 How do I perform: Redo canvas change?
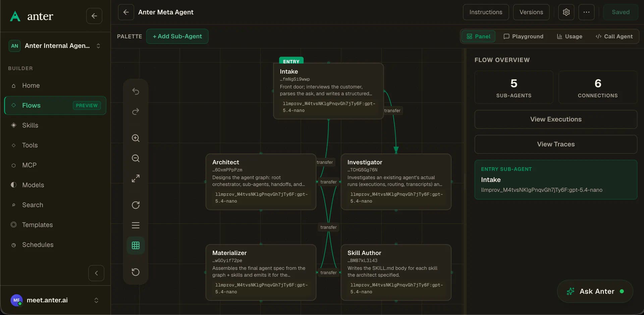136,111
